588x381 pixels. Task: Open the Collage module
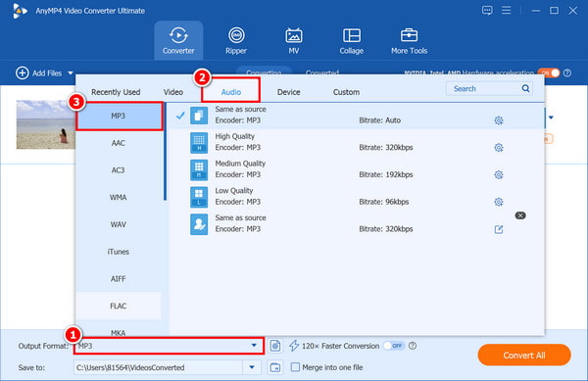pos(352,40)
